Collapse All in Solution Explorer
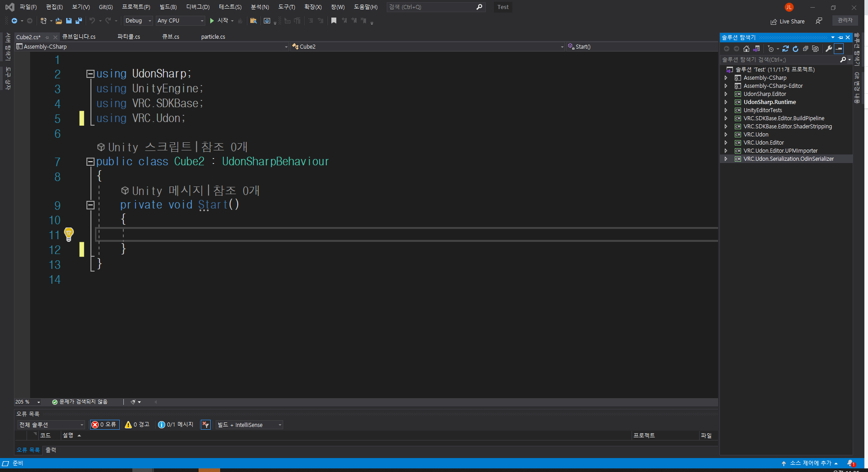 point(805,49)
